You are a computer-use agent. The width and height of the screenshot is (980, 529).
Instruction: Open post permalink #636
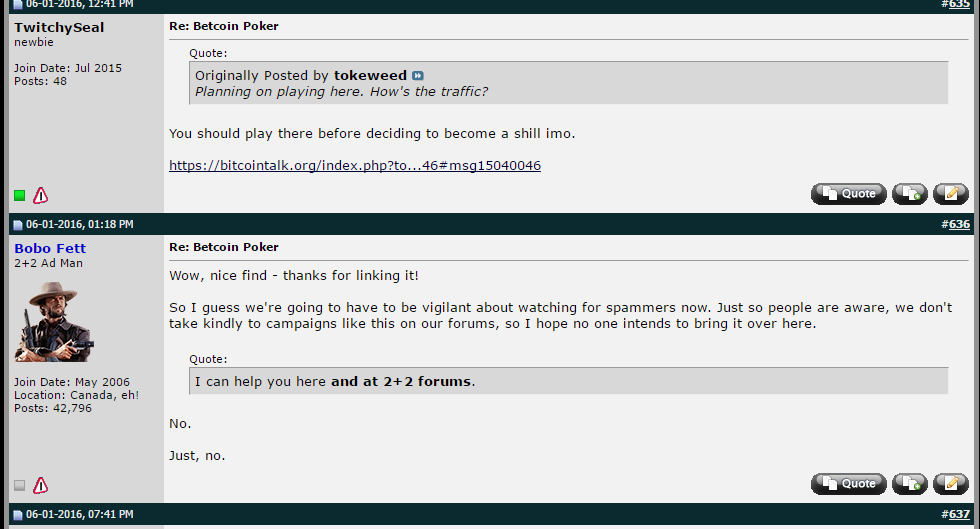[x=959, y=224]
